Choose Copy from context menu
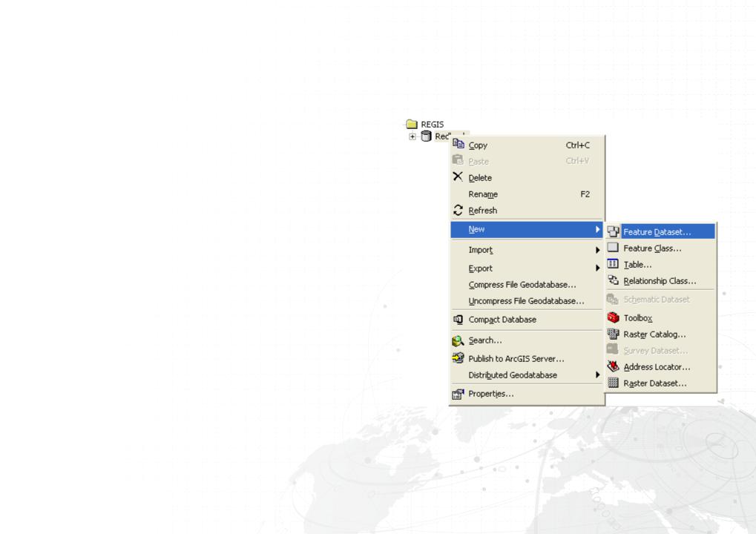756x534 pixels. point(527,145)
